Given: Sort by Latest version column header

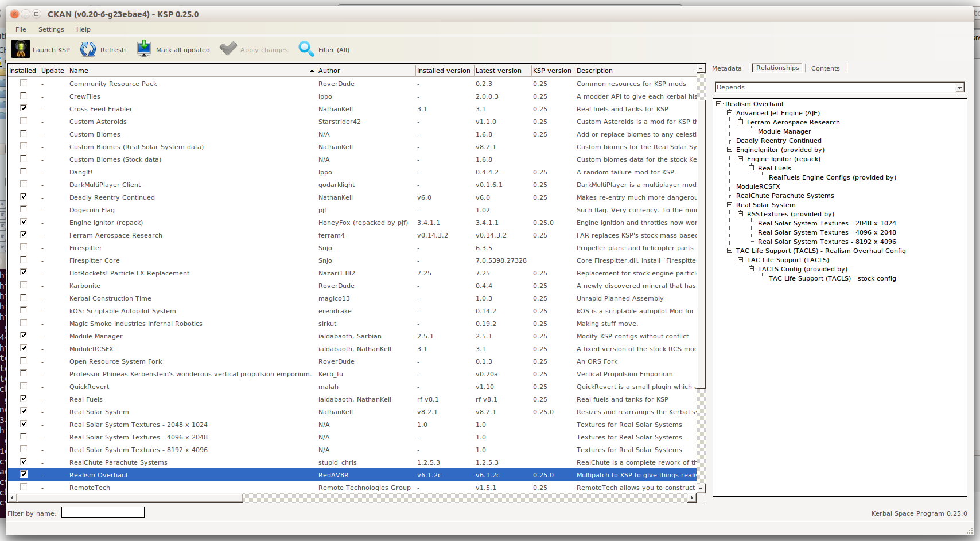Looking at the screenshot, I should pyautogui.click(x=501, y=71).
